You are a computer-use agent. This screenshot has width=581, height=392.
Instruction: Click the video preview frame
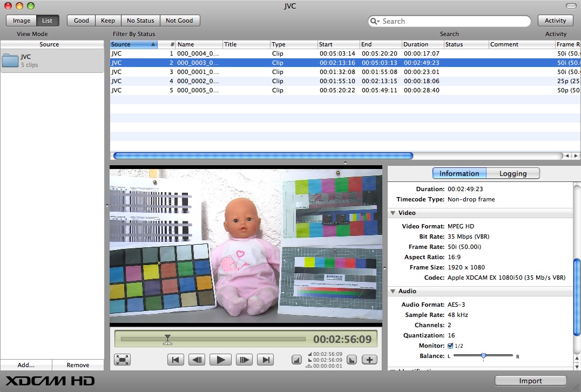click(246, 246)
